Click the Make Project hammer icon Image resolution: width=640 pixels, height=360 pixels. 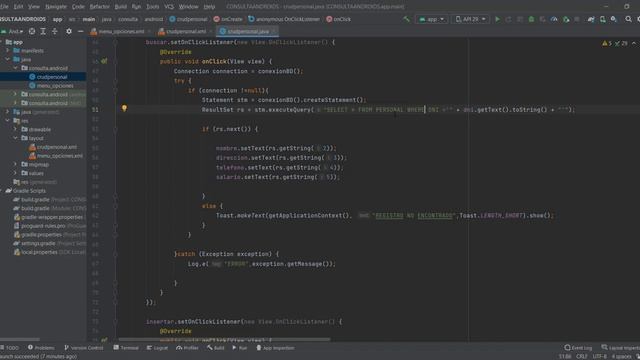tap(406, 19)
